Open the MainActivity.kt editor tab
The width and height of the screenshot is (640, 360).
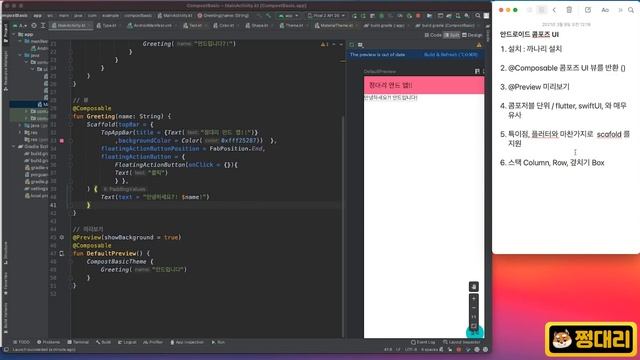click(x=71, y=25)
